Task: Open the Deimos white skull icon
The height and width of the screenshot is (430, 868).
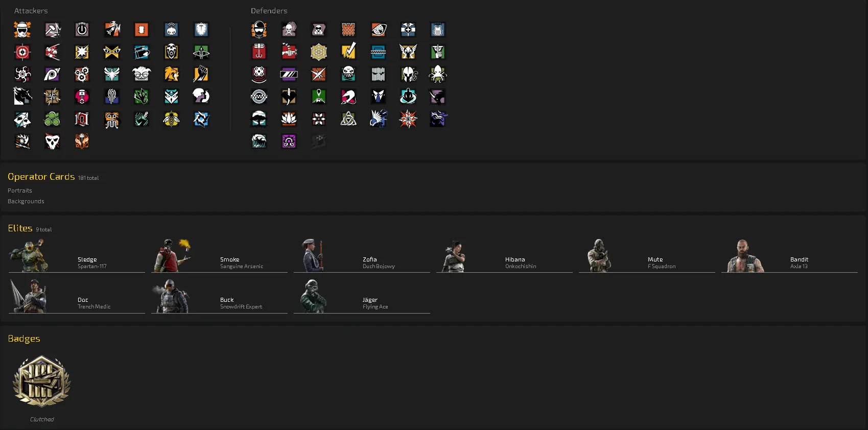Action: (x=52, y=141)
